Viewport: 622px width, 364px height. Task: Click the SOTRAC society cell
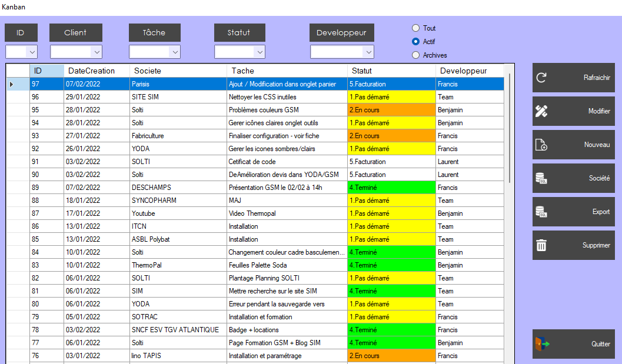[x=178, y=317]
